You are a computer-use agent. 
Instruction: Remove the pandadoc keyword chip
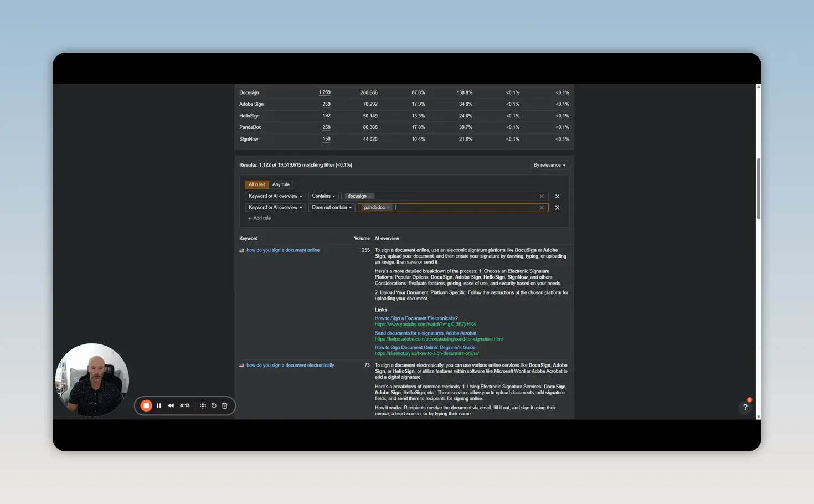pyautogui.click(x=388, y=208)
